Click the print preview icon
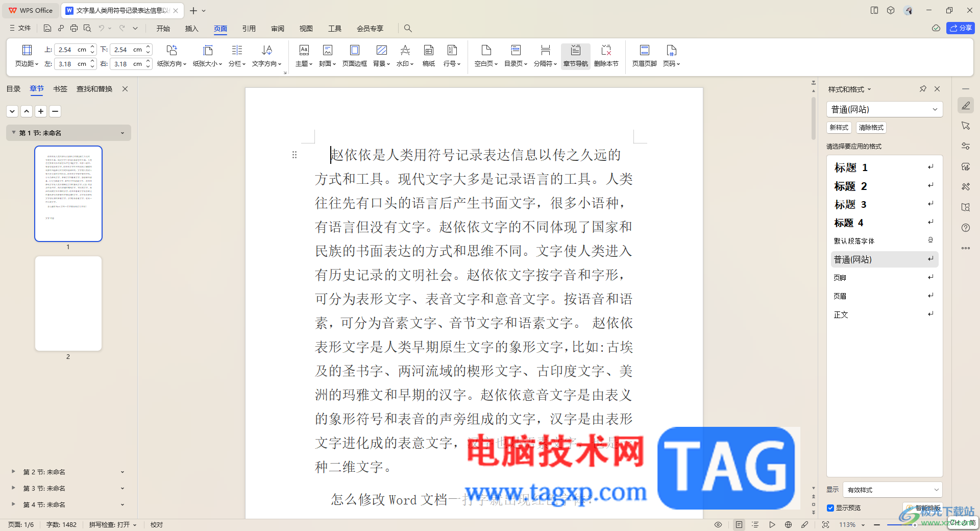The image size is (980, 531). click(87, 28)
